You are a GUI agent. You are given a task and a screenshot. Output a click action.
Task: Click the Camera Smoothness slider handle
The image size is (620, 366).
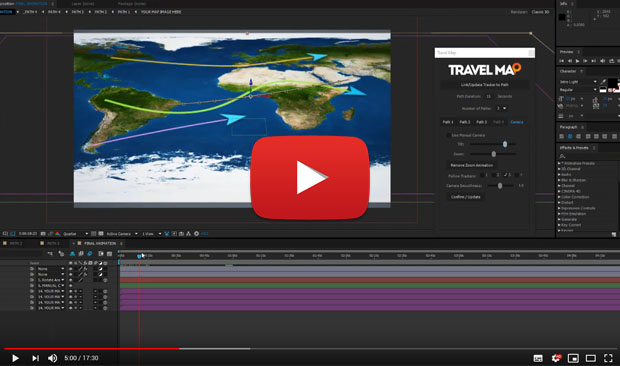[500, 185]
